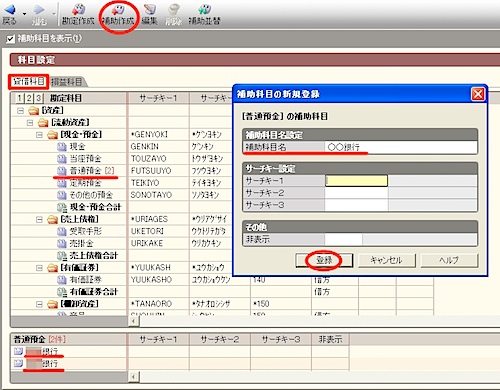
Task: Click the 有価証券合計 total icon
Action: (x=62, y=292)
